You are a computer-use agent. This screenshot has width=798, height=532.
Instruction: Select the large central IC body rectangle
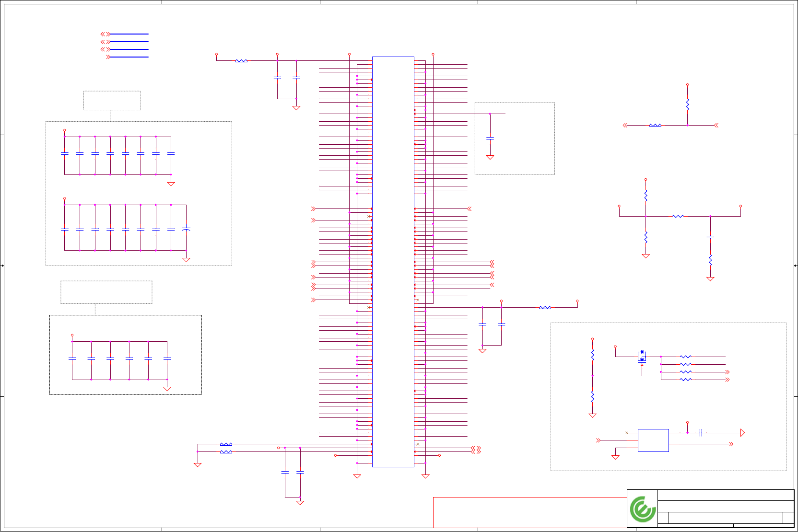pyautogui.click(x=393, y=262)
